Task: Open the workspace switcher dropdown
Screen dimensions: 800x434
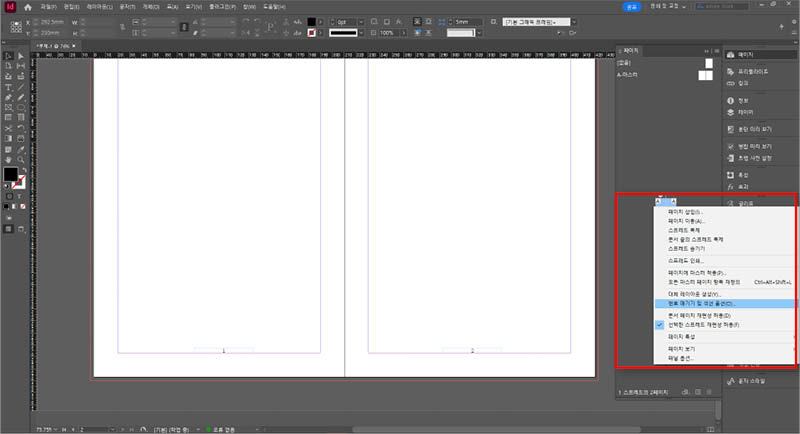Action: [x=668, y=6]
